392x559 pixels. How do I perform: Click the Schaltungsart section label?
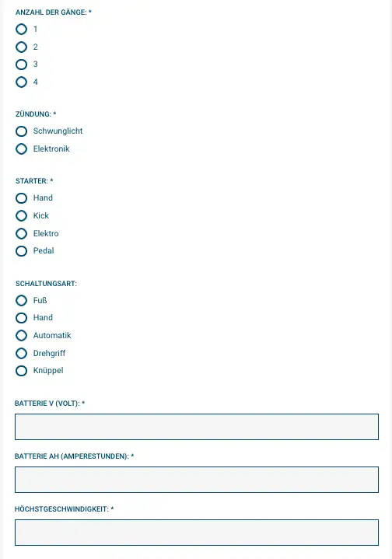[x=46, y=284]
